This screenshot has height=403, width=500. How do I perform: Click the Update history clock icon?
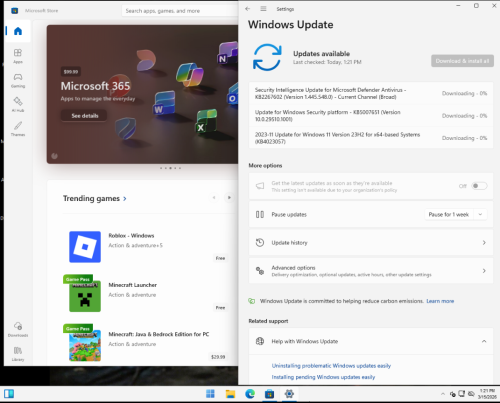260,242
